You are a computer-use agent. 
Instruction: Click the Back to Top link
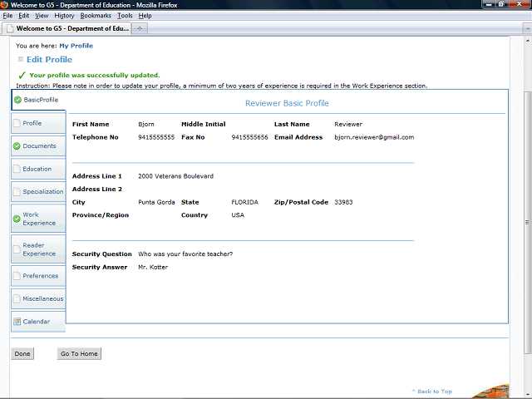pos(434,392)
